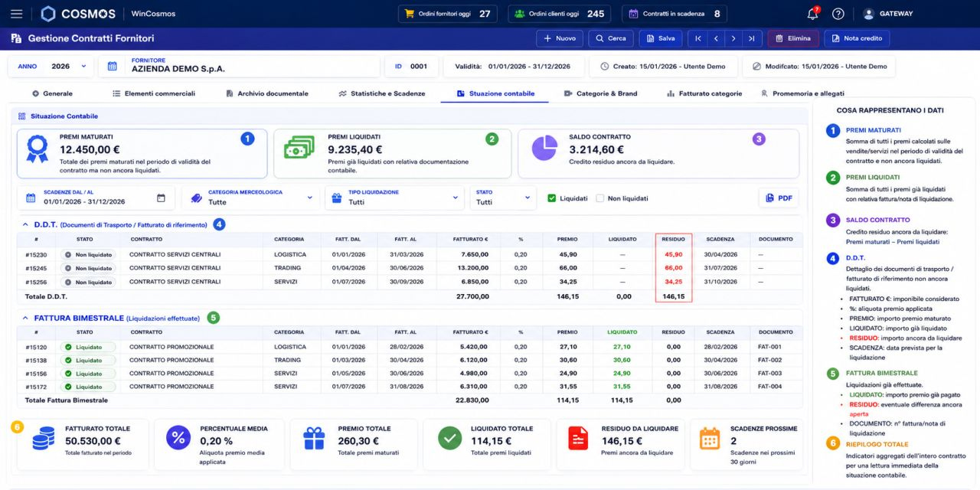Open the notifications bell
Viewport: 980px width, 490px height.
pyautogui.click(x=813, y=14)
